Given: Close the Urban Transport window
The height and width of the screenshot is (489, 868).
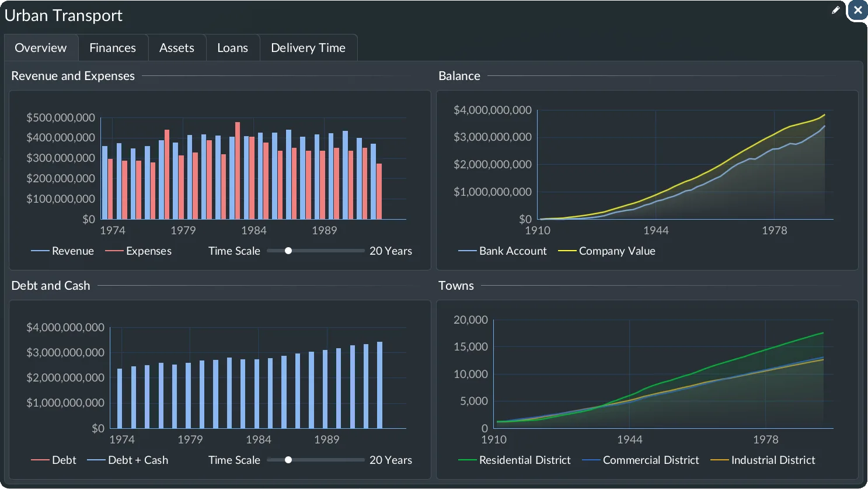Looking at the screenshot, I should click(x=857, y=10).
